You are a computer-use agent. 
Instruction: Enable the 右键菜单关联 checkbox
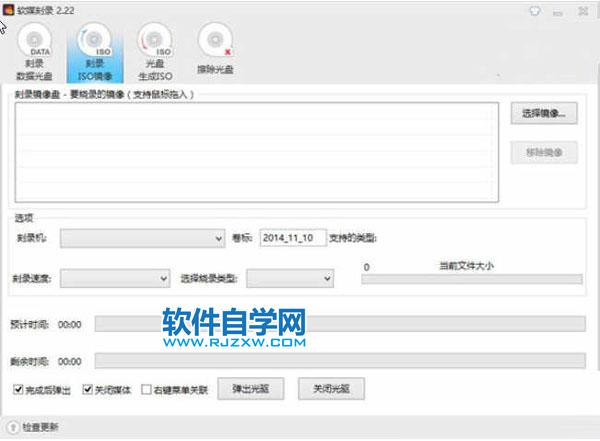tap(147, 390)
